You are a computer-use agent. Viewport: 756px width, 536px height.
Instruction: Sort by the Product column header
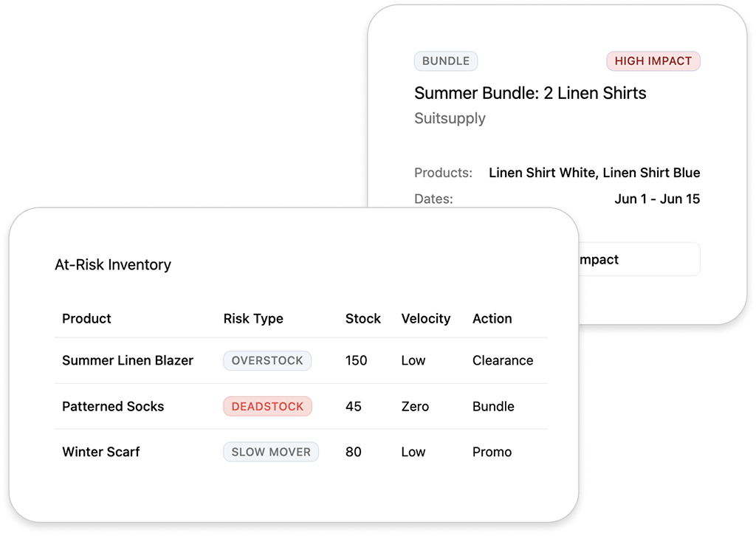click(86, 318)
